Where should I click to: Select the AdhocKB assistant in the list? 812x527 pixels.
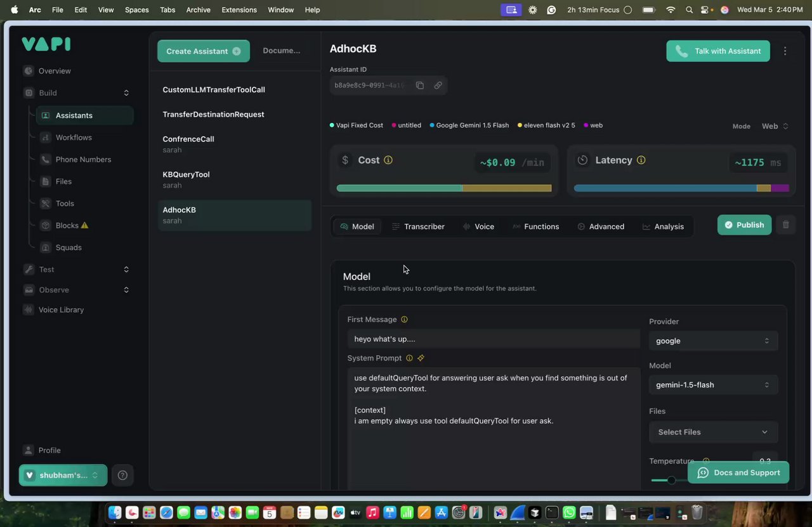[x=235, y=216]
